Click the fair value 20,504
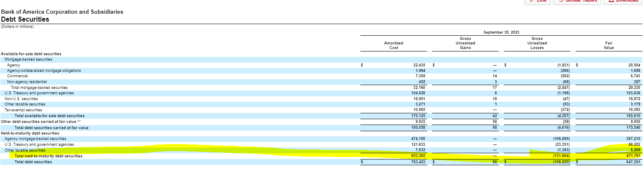644x169 pixels. pos(634,65)
